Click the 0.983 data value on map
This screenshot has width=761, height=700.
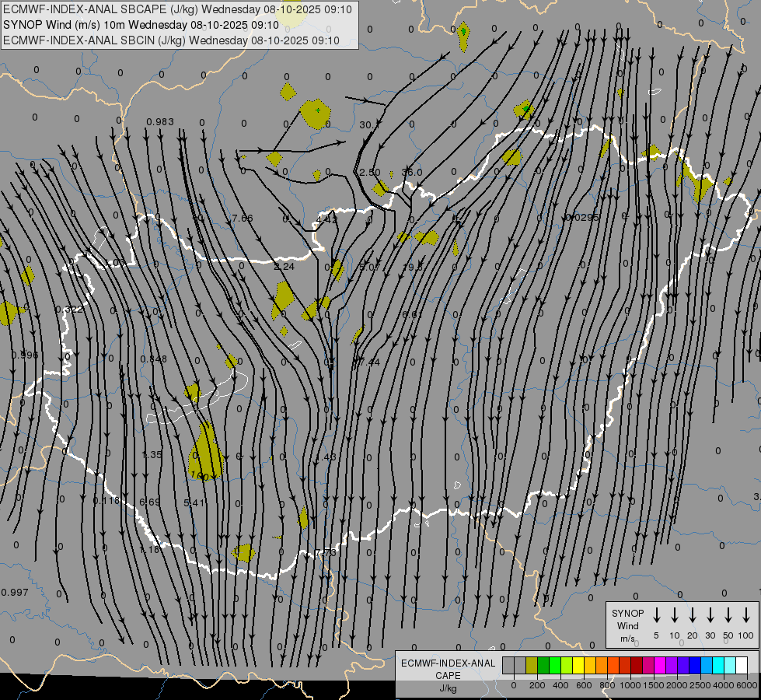(159, 122)
